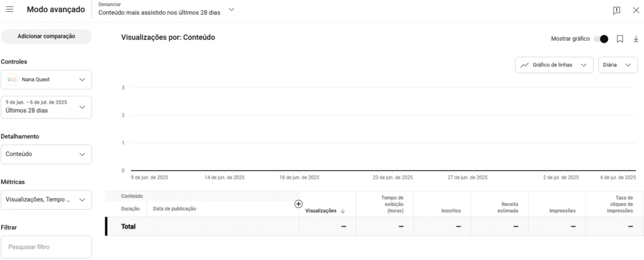
Task: Click the bookmark save report icon
Action: click(x=619, y=39)
